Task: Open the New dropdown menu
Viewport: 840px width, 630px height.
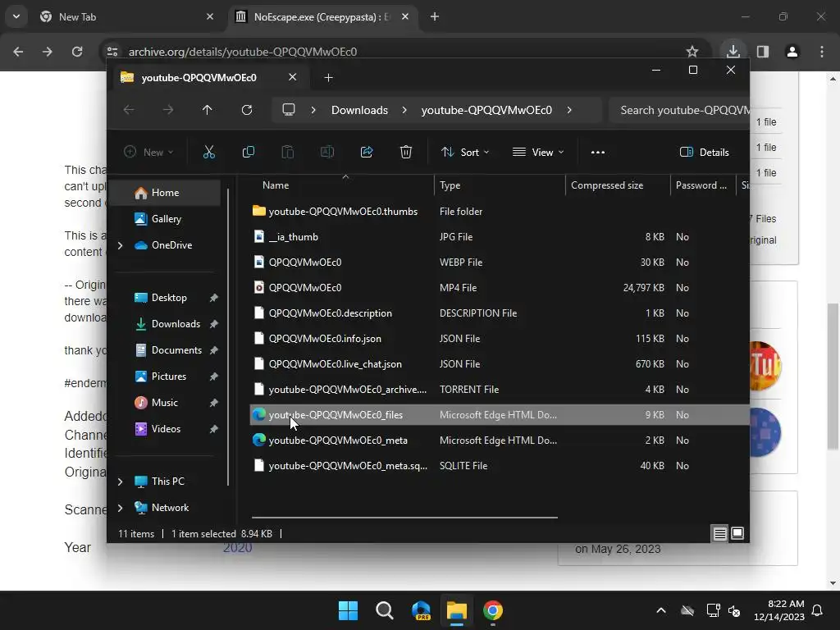Action: coord(148,152)
